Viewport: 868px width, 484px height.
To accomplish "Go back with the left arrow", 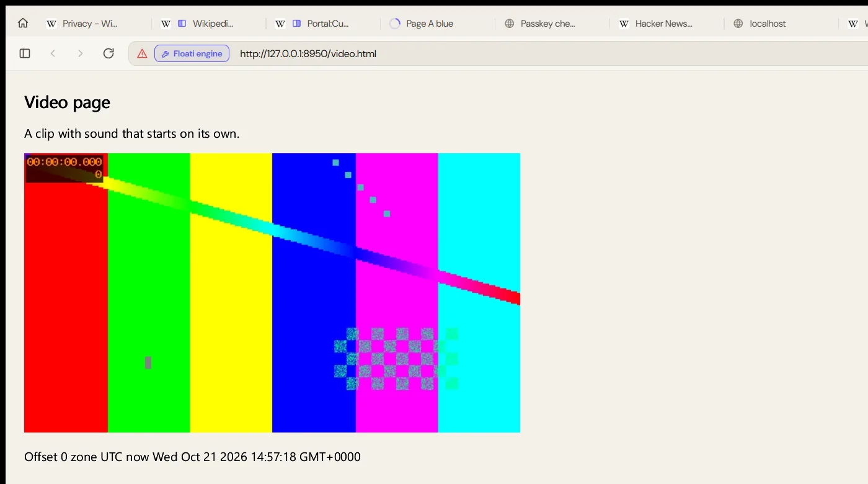I will [x=53, y=53].
